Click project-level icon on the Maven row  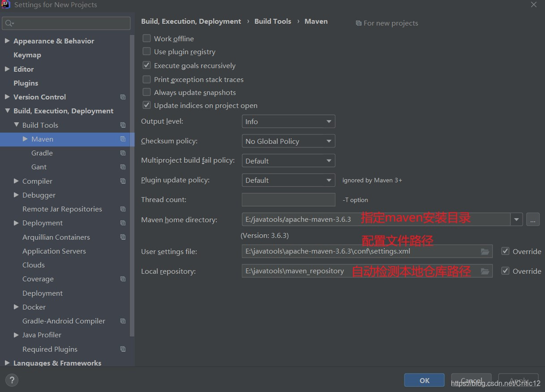click(123, 139)
